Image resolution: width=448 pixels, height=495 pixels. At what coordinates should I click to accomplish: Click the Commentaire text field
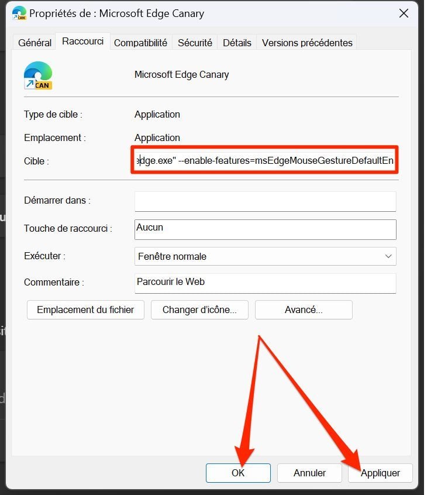pyautogui.click(x=266, y=283)
